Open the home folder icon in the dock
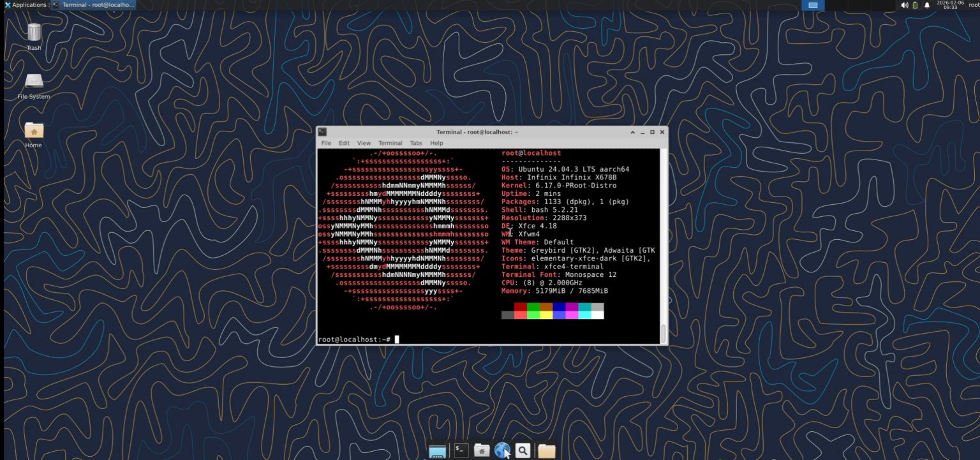Viewport: 980px width, 460px height. click(482, 450)
